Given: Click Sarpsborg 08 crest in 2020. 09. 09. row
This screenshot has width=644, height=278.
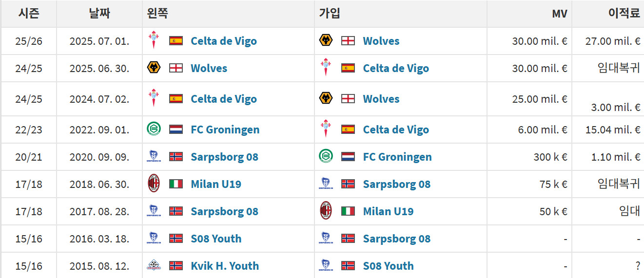Looking at the screenshot, I should coord(154,157).
